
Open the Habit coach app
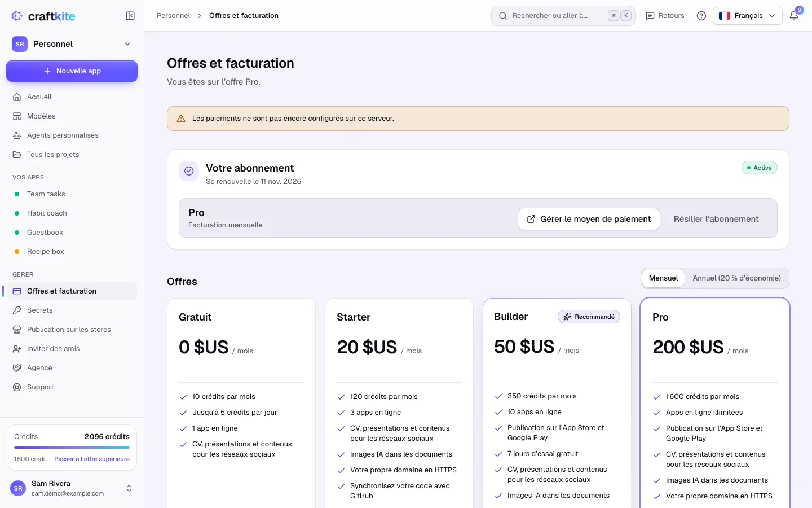tap(72, 213)
